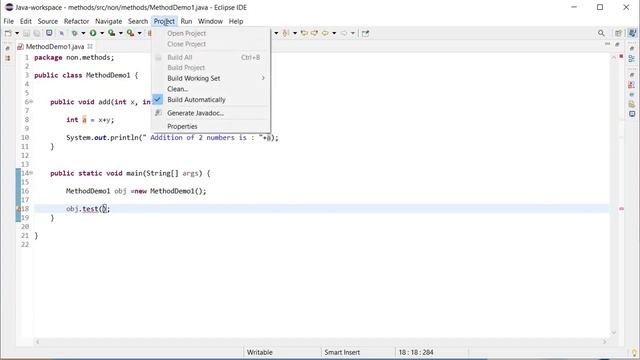
Task: Expand the Back history dropdown arrow
Action: click(333, 33)
